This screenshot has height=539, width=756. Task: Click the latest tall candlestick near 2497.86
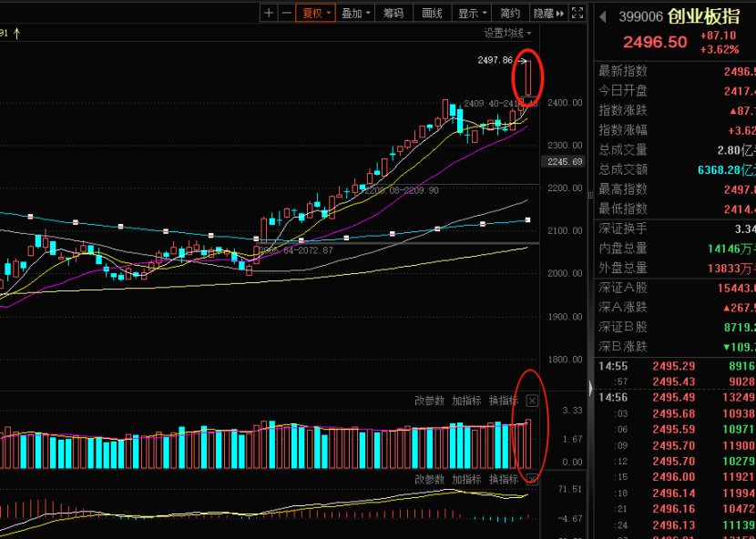pos(526,78)
